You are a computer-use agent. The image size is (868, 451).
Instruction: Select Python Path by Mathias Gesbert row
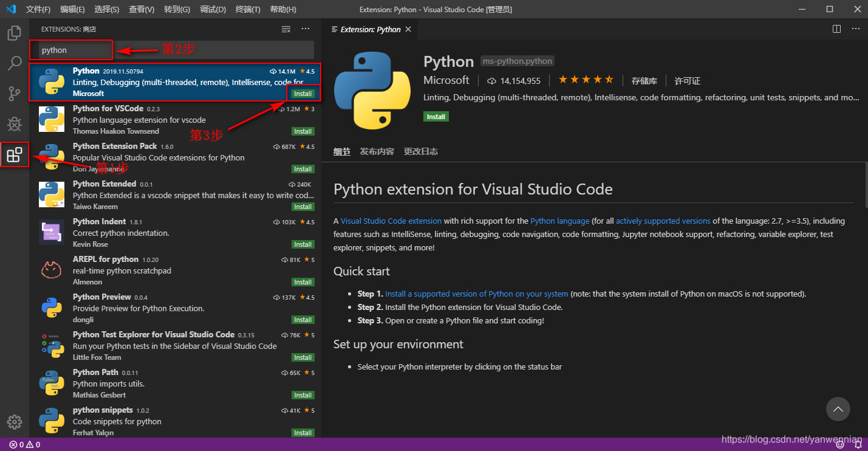tap(176, 384)
